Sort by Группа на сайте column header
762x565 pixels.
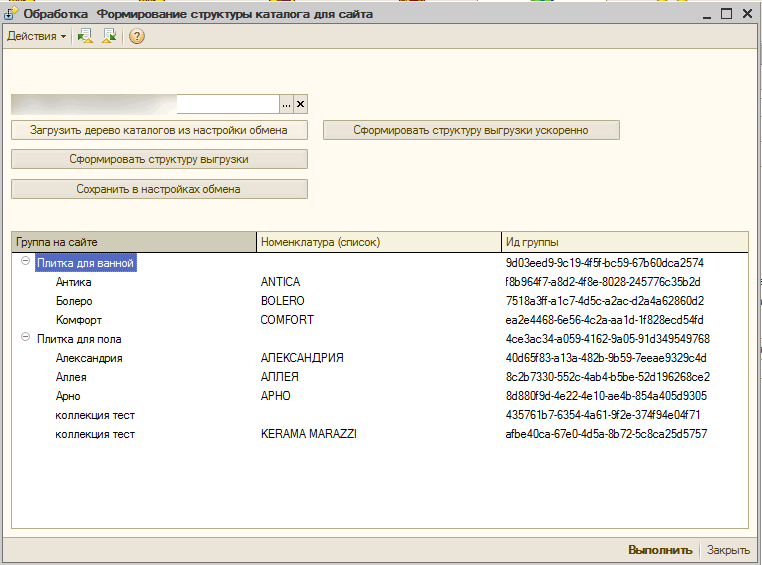click(x=133, y=242)
